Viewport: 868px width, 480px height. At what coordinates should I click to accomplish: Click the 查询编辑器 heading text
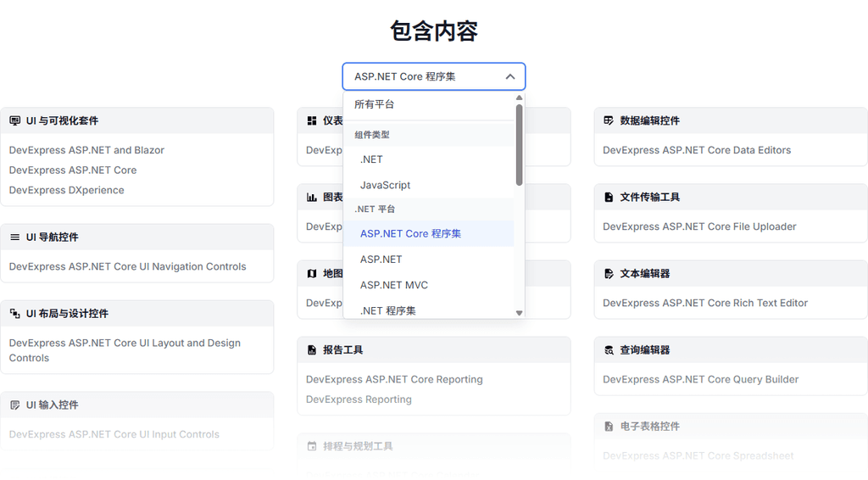[644, 350]
